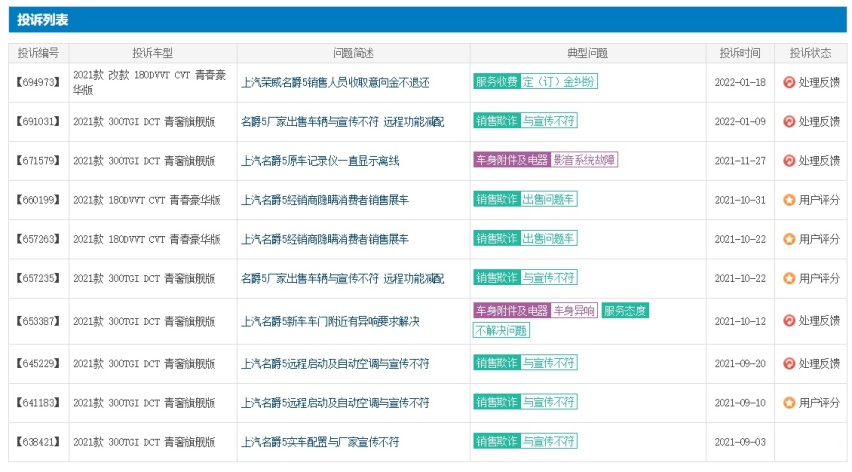Select complaint number 【653387】
The width and height of the screenshot is (852, 472).
[38, 322]
